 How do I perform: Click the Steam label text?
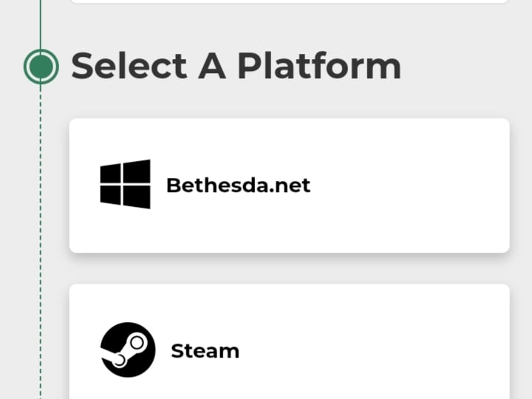pos(205,351)
